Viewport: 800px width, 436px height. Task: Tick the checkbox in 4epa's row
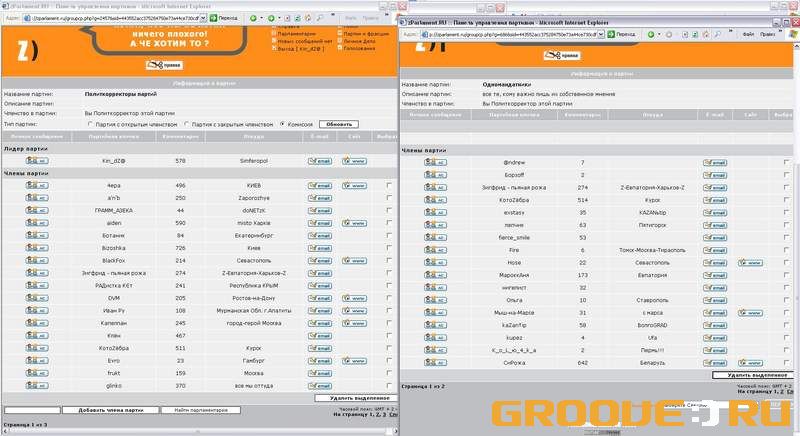[388, 185]
